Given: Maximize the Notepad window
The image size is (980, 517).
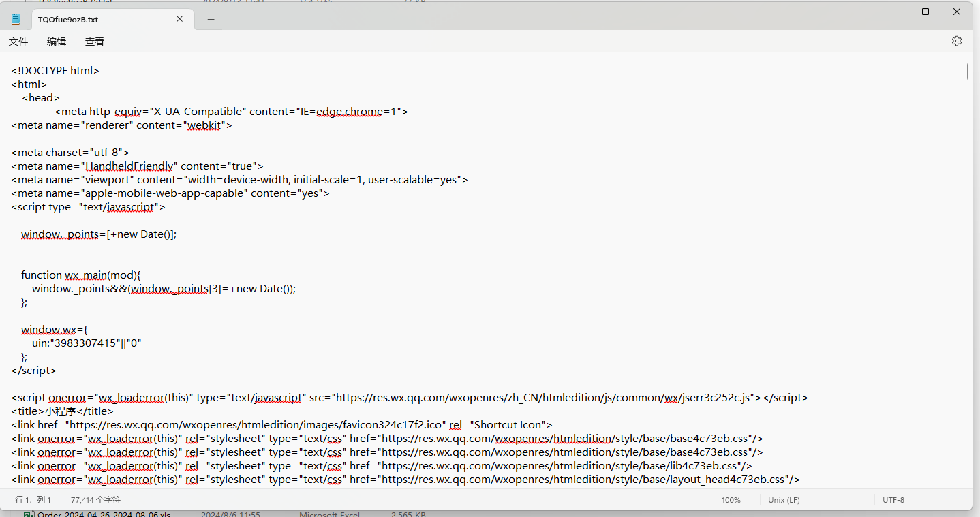Looking at the screenshot, I should (925, 12).
